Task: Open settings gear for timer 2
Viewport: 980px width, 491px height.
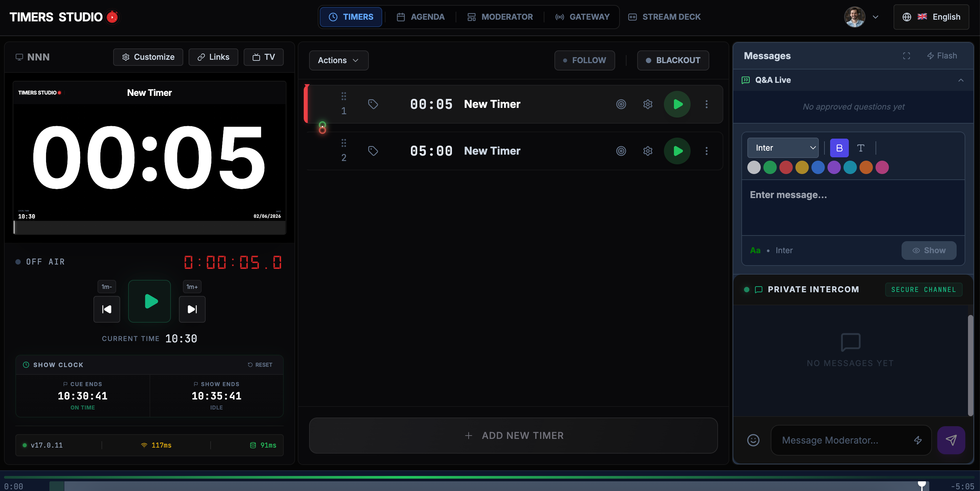Action: tap(648, 151)
